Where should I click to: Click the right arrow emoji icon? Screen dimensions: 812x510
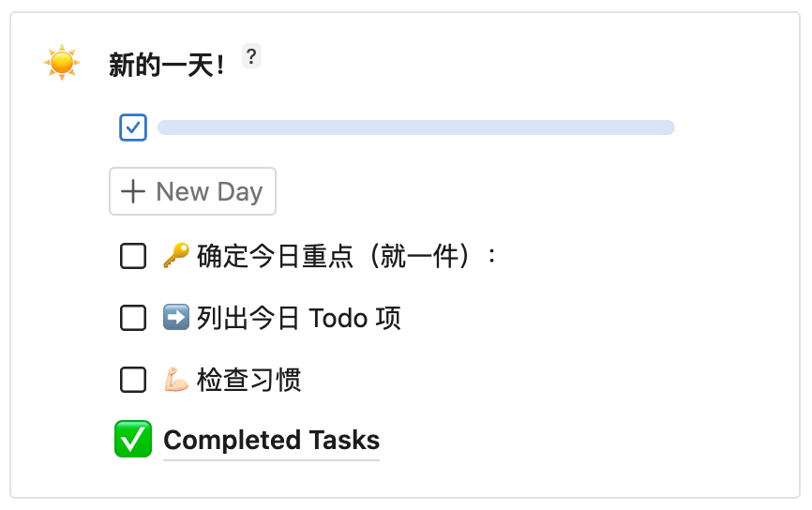click(x=176, y=318)
